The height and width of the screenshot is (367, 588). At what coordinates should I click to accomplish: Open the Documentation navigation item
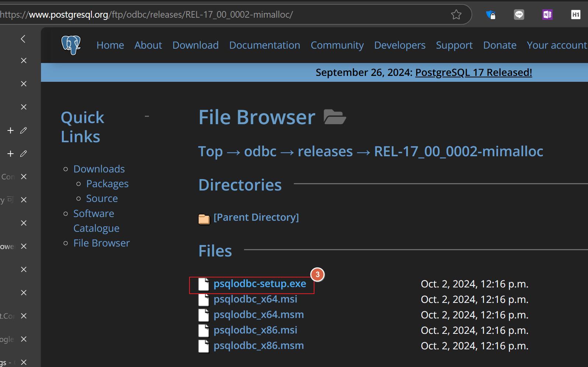click(x=265, y=45)
